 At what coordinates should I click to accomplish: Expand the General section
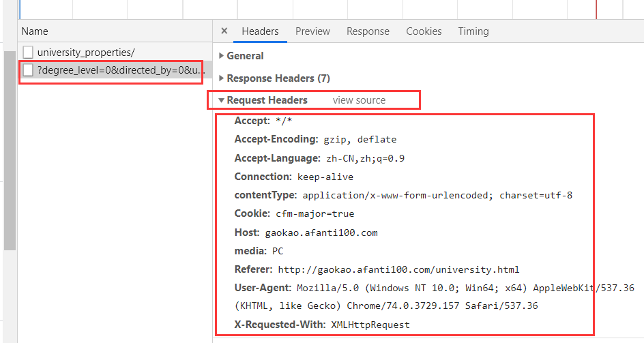221,55
